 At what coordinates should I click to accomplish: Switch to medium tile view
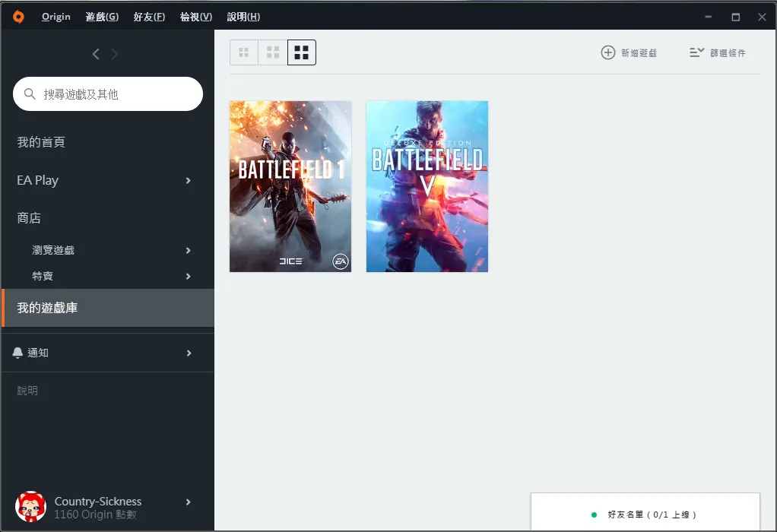pyautogui.click(x=273, y=52)
